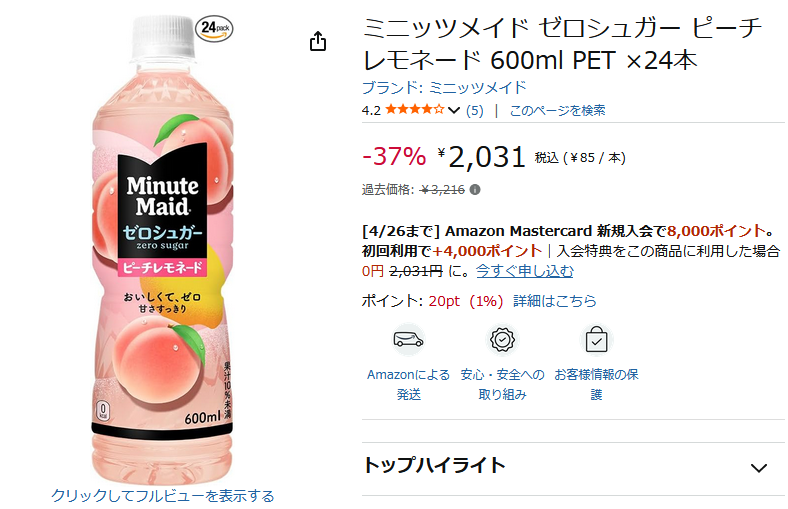Open the 安心・安全への取り組み link
The height and width of the screenshot is (509, 788).
(x=502, y=384)
